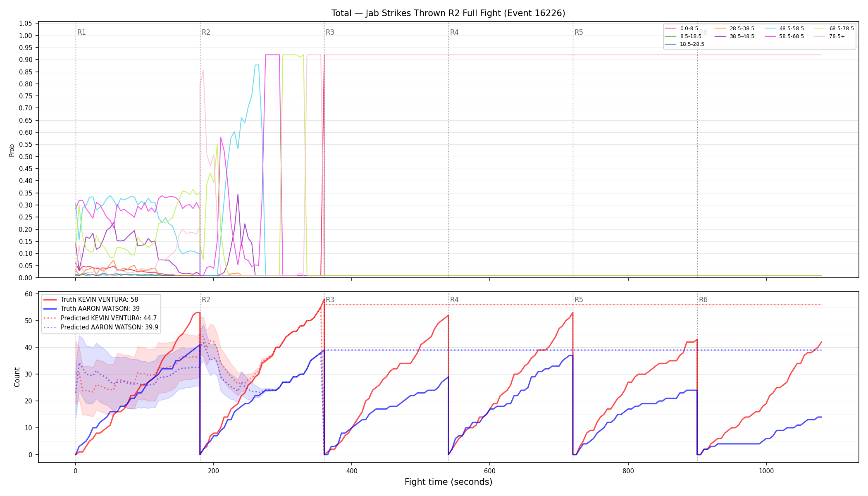Click the 60 tick on the Count axis
This screenshot has width=868, height=496.
tap(29, 294)
